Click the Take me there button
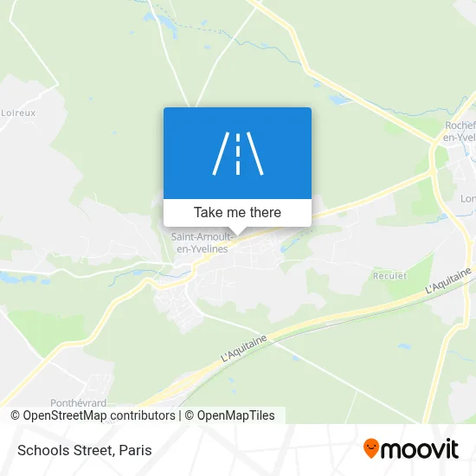 tap(237, 213)
